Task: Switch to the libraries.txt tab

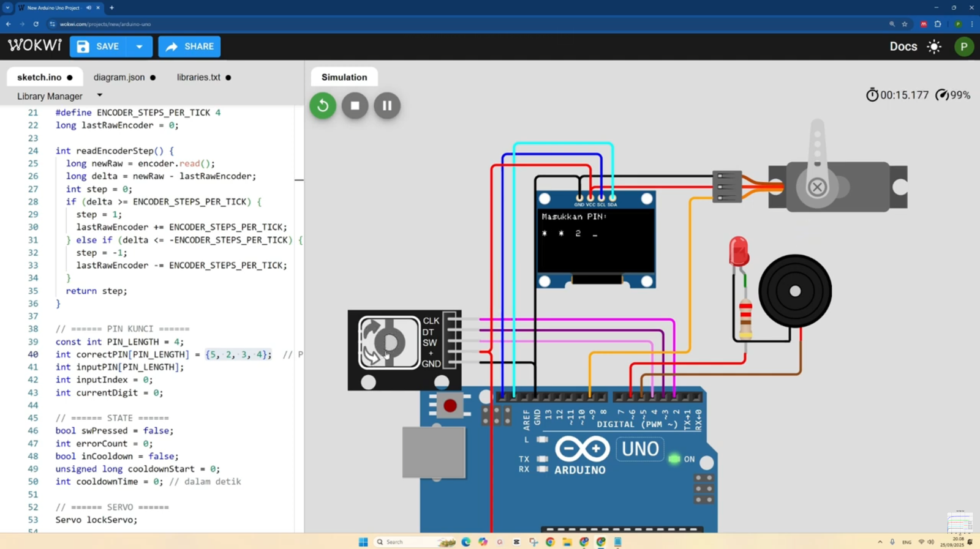Action: coord(204,77)
